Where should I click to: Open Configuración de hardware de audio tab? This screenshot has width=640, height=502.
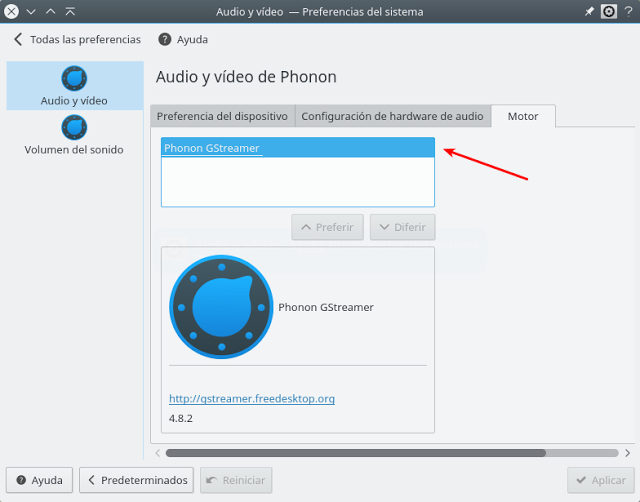click(392, 116)
